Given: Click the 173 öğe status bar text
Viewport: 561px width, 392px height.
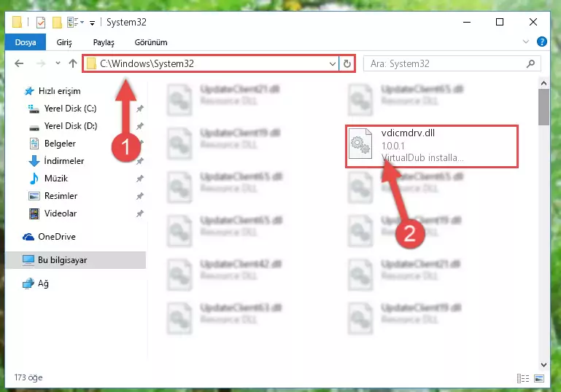Looking at the screenshot, I should [28, 377].
